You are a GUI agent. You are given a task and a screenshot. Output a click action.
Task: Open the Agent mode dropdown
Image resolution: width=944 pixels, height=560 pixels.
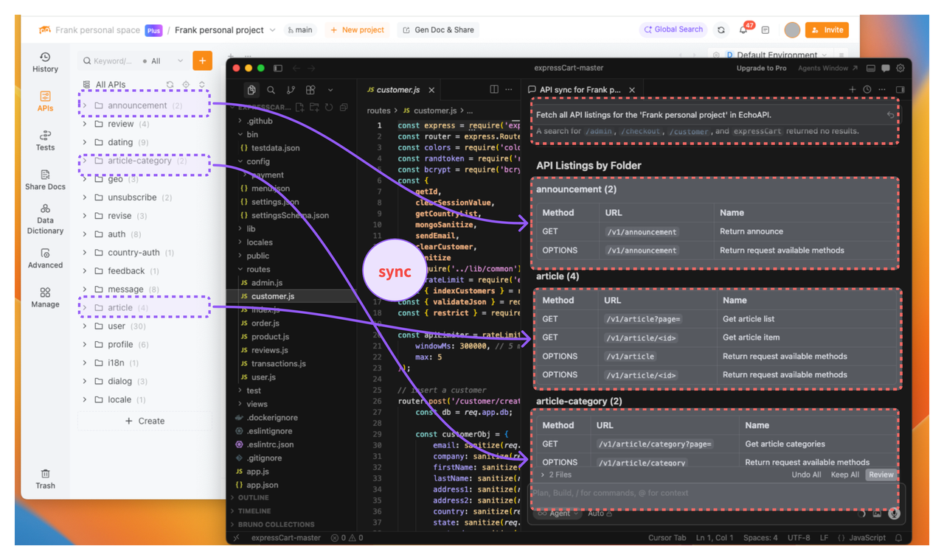tap(558, 514)
